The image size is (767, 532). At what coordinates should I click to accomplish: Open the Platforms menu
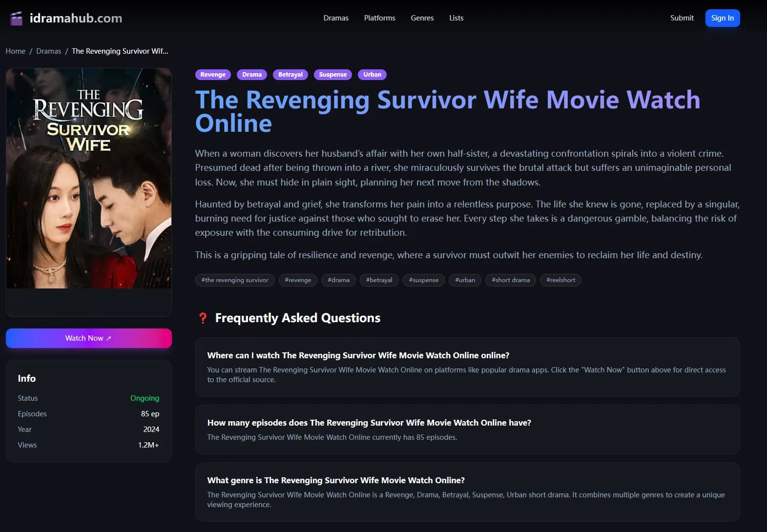tap(379, 18)
